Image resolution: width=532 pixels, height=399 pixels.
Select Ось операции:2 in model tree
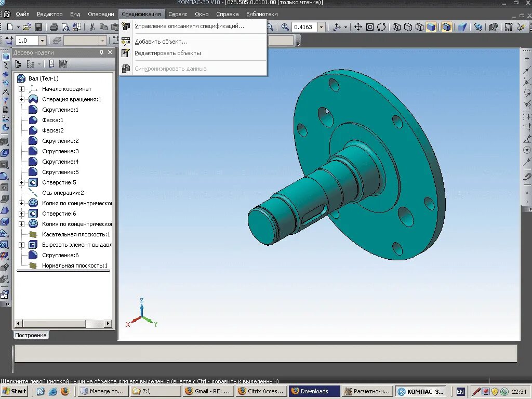pyautogui.click(x=63, y=193)
